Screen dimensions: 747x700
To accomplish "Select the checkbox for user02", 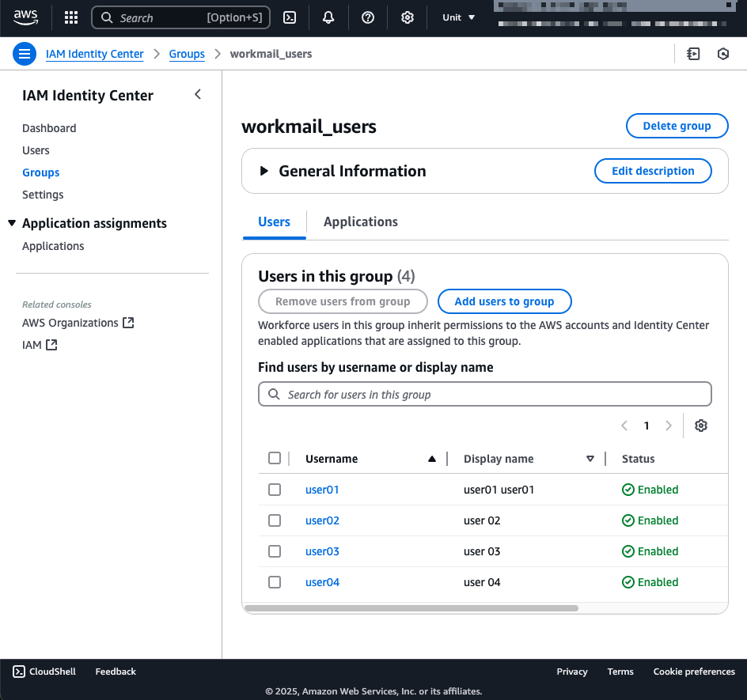I will tap(275, 520).
